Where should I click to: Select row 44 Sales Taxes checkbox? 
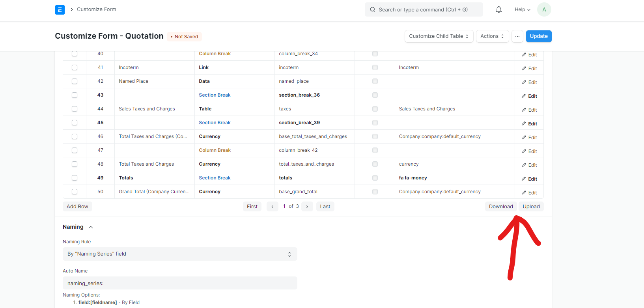(75, 109)
